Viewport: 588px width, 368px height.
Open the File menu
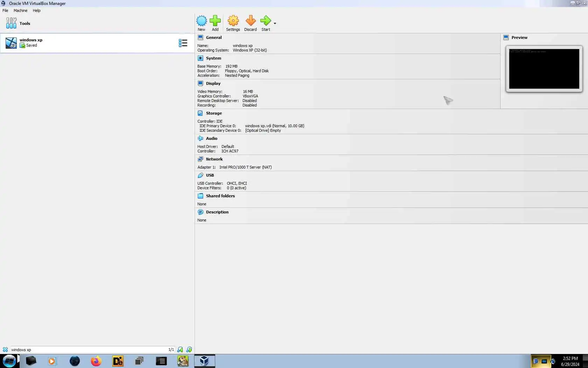[5, 11]
